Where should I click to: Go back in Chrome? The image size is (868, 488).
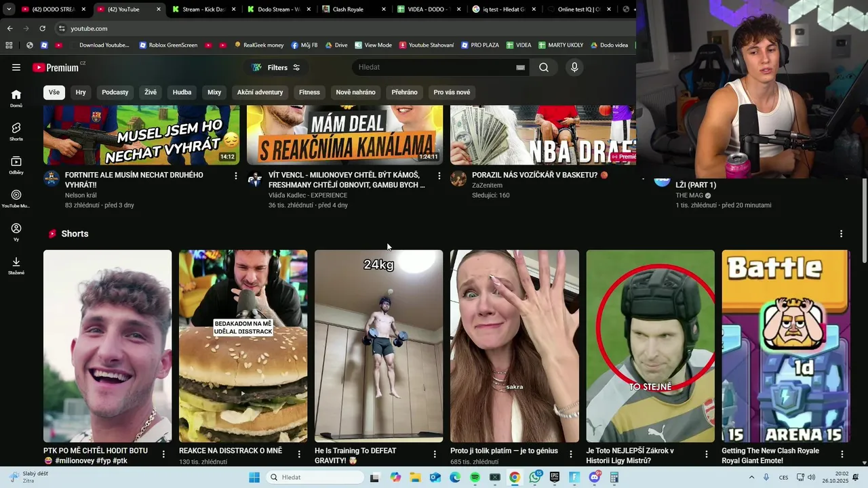pyautogui.click(x=9, y=28)
